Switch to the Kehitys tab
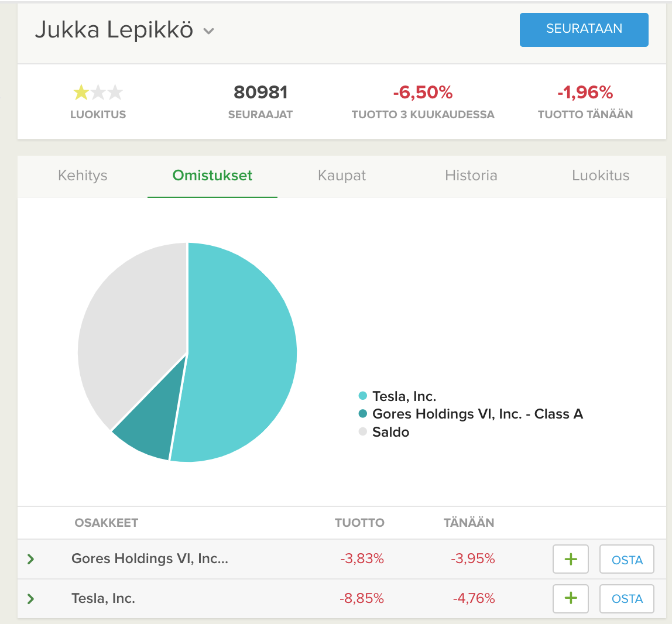The width and height of the screenshot is (672, 624). tap(83, 176)
